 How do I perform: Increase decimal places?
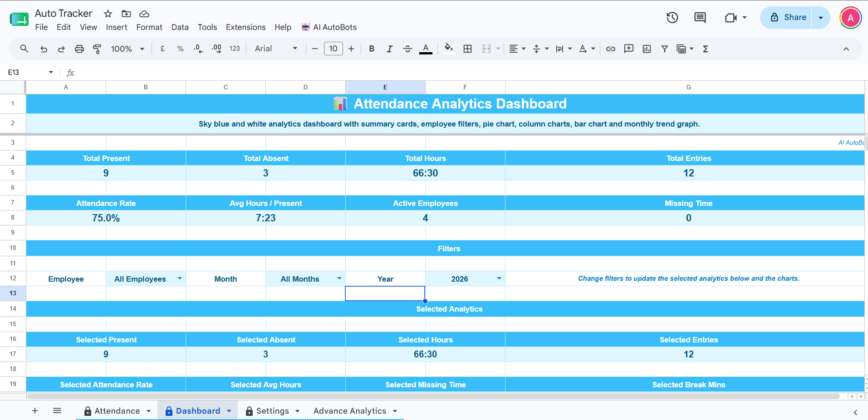pyautogui.click(x=216, y=49)
